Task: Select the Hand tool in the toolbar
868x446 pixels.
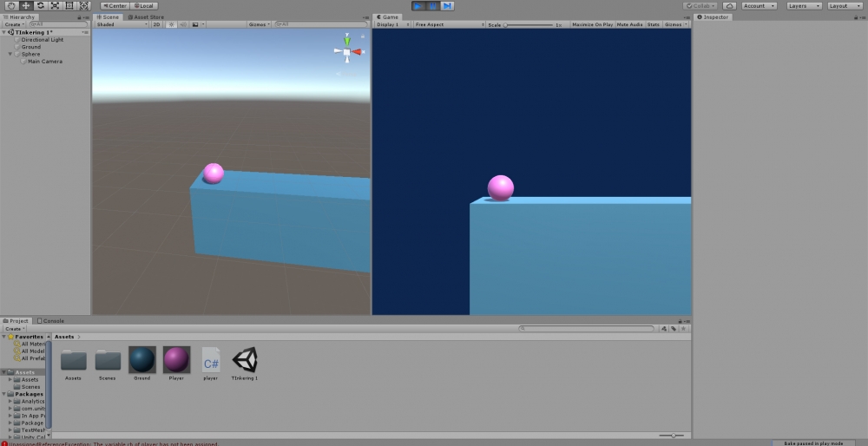Action: [11, 5]
